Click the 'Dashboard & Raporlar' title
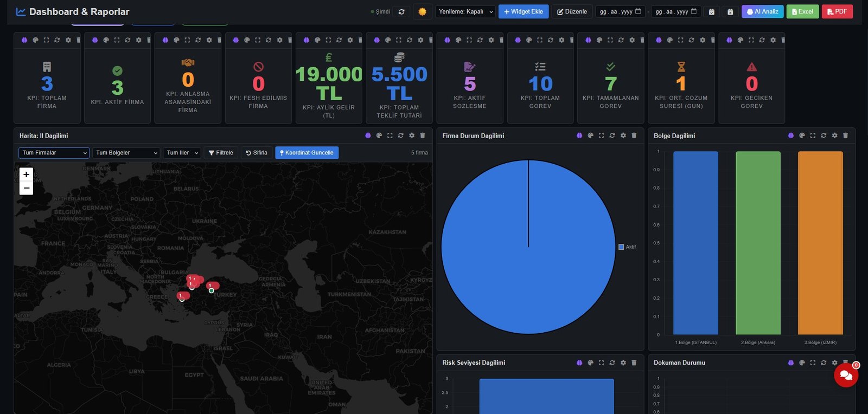The height and width of the screenshot is (414, 868). [79, 11]
